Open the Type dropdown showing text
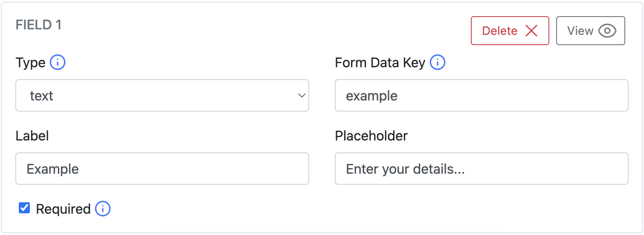644x235 pixels. pyautogui.click(x=162, y=95)
